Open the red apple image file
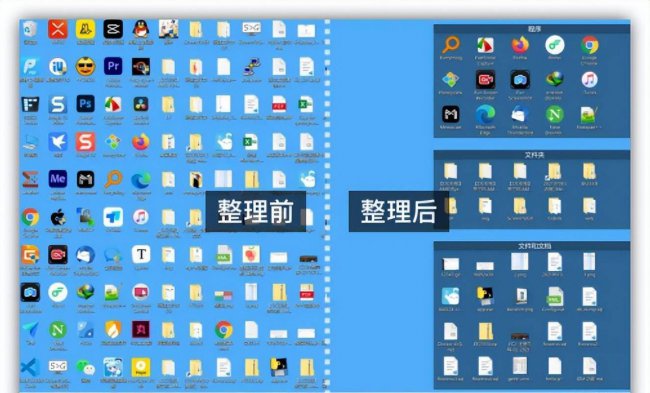Image resolution: width=650 pixels, height=393 pixels. pos(251,255)
